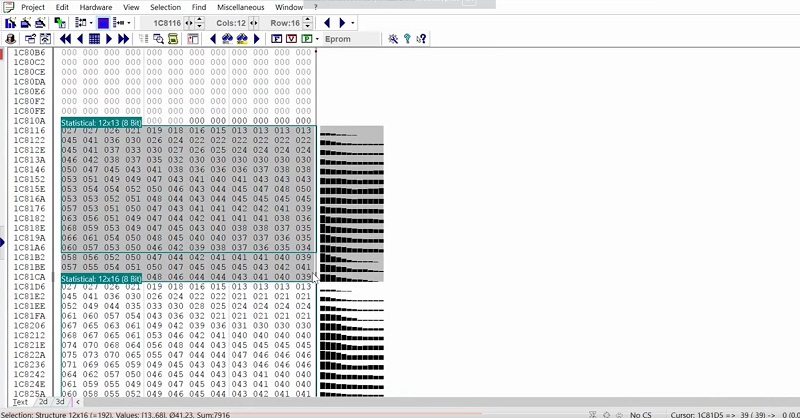This screenshot has height=418, width=800.
Task: Click the blue grid map icon
Action: [x=94, y=39]
